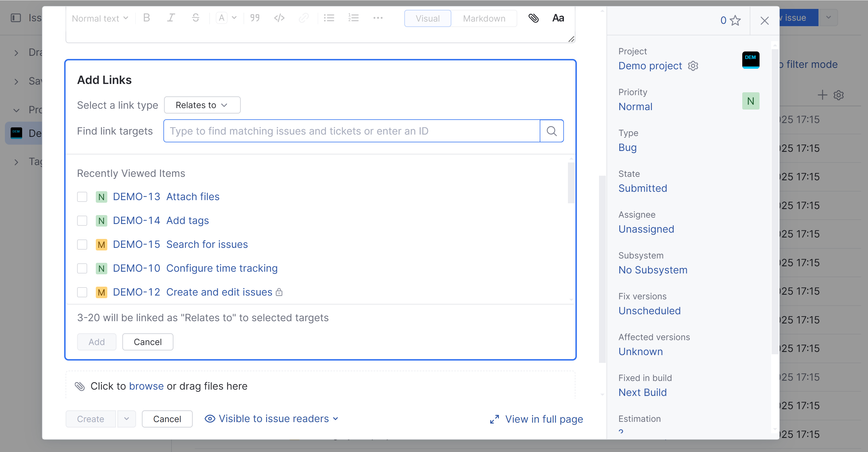The image size is (868, 452).
Task: Click Cancel in the Add Links panel
Action: pyautogui.click(x=147, y=342)
